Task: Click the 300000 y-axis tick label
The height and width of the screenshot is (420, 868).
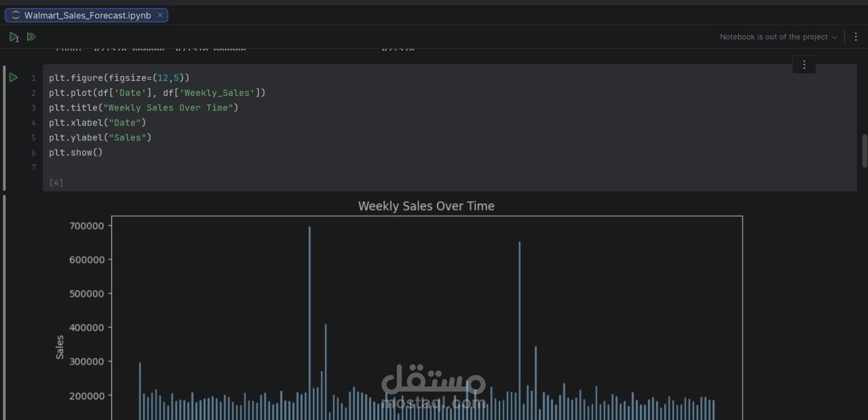Action: [x=87, y=362]
